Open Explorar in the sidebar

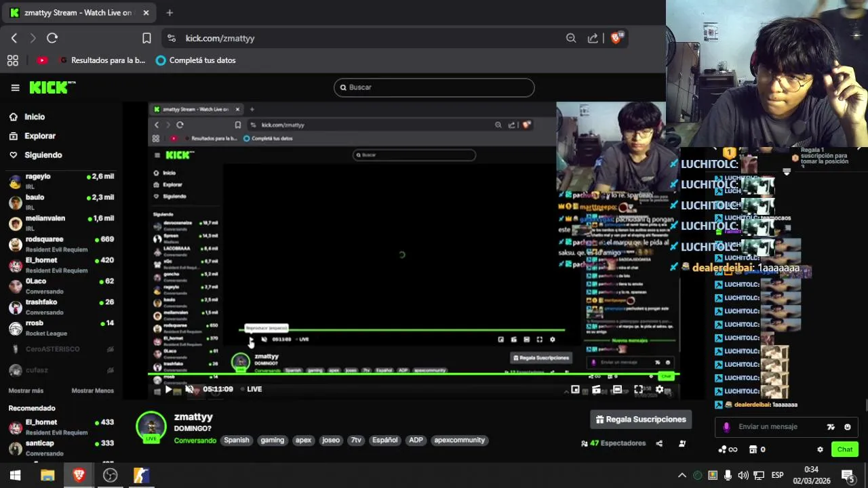[40, 136]
